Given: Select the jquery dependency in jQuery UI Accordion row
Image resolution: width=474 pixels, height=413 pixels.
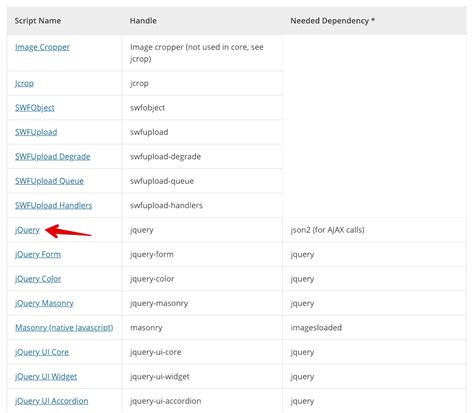Looking at the screenshot, I should click(x=374, y=401).
